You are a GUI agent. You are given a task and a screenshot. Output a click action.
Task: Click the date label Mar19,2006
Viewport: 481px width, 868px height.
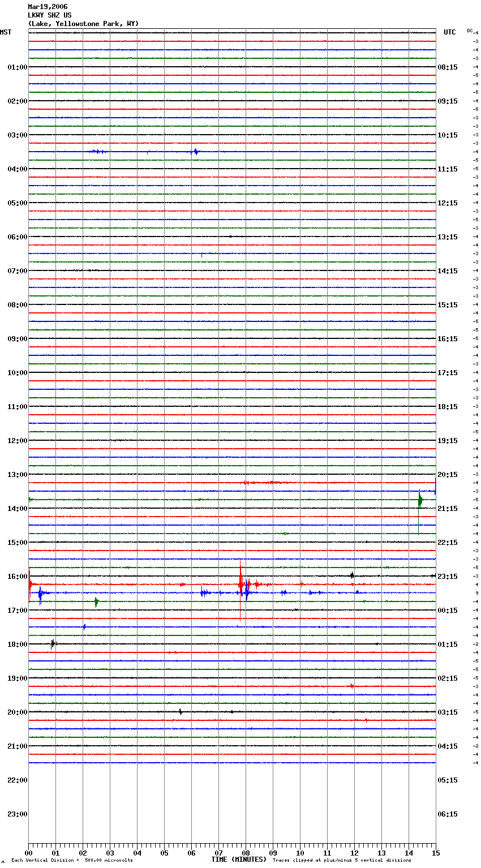48,7
